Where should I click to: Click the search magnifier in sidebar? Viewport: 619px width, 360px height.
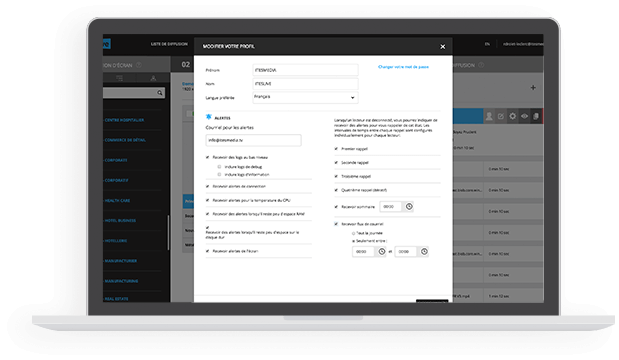tap(159, 93)
